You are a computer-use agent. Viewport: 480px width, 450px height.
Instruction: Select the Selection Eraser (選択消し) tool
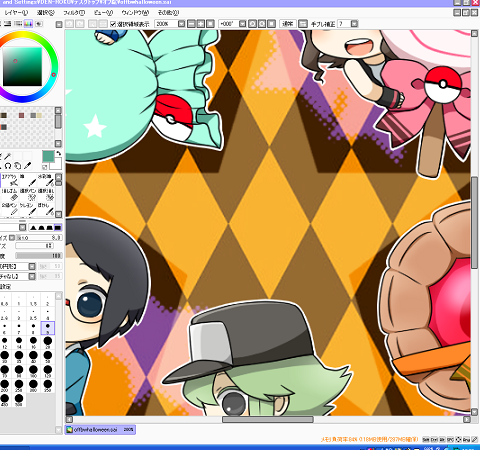tap(46, 194)
